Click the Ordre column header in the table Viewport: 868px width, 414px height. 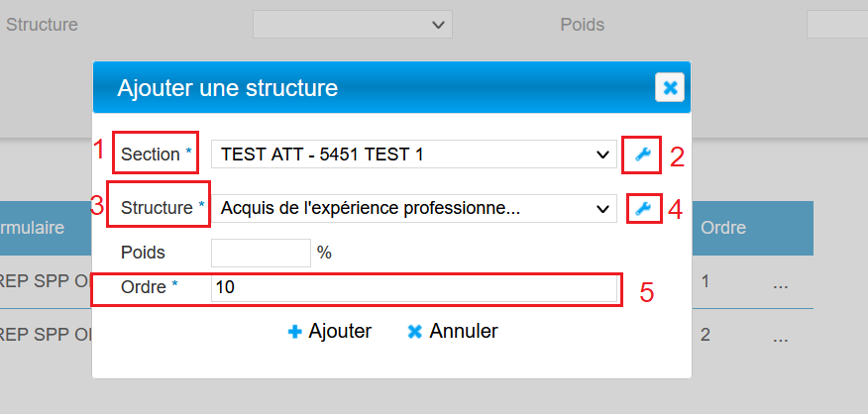point(723,228)
